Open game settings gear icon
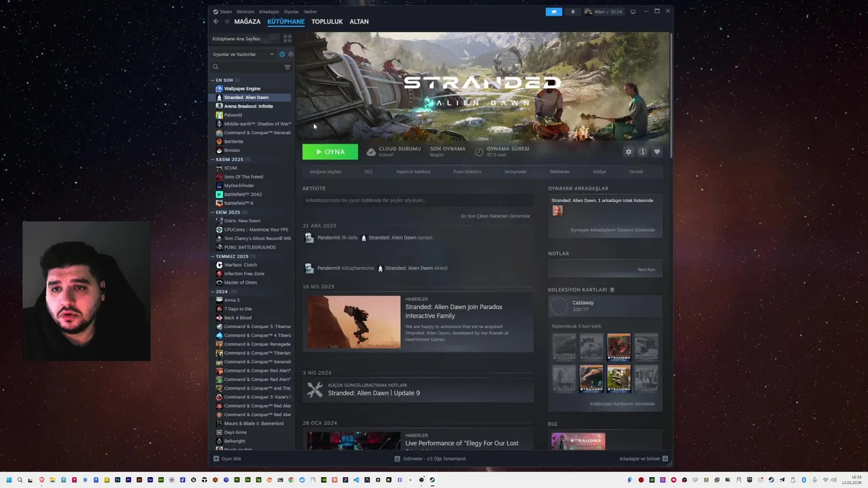The image size is (868, 488). [x=629, y=152]
